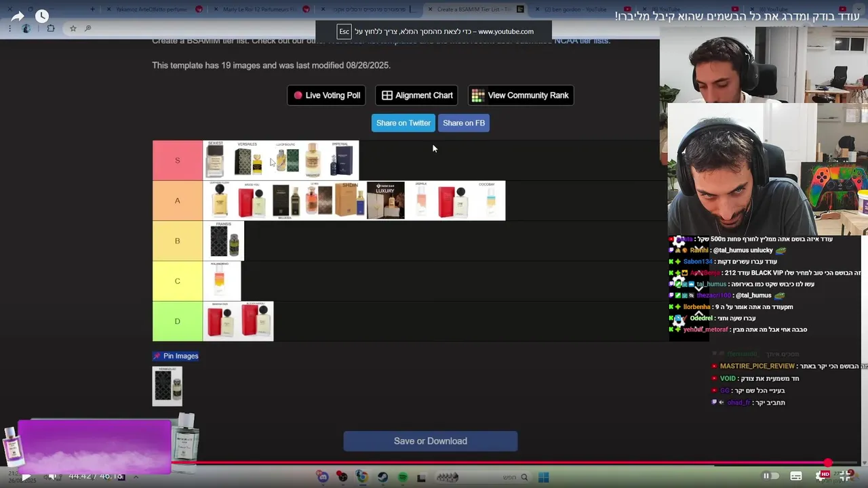
Task: Exit YouTube fullscreen mode
Action: (846, 476)
